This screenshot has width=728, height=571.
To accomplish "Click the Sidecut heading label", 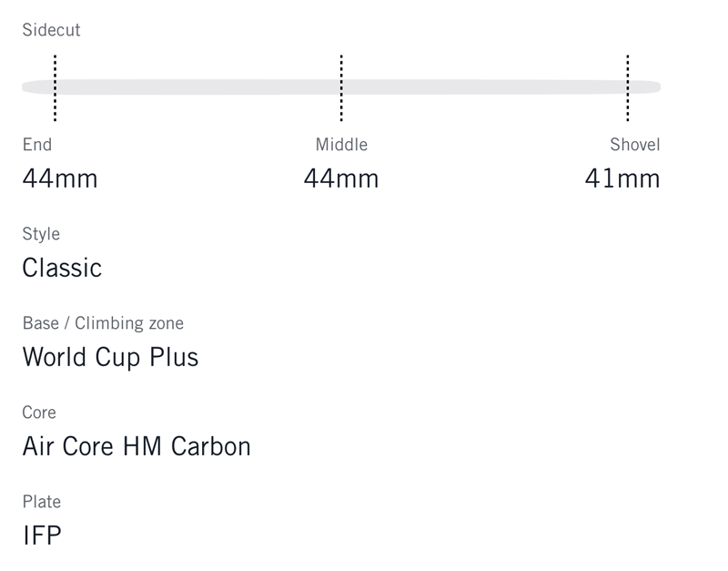I will click(x=51, y=30).
